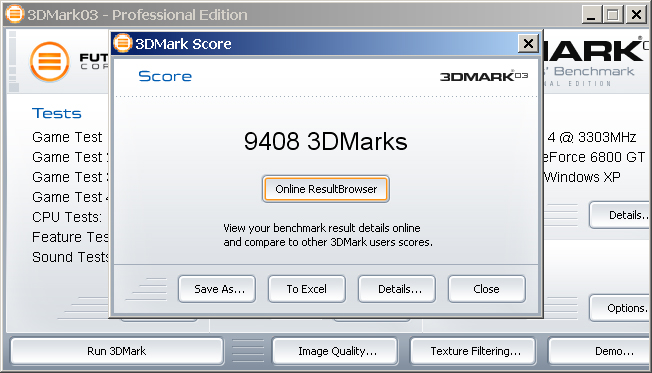652x373 pixels.
Task: Open Details... in 3DMark Score dialog
Action: coord(397,289)
